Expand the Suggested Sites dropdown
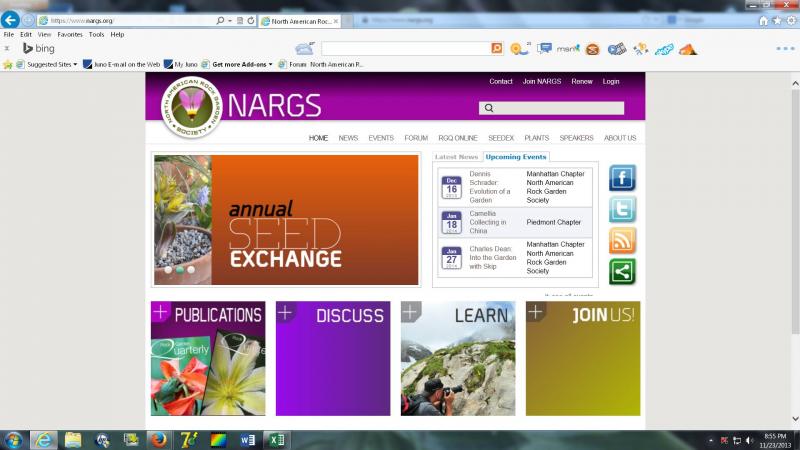Screen dimensions: 800x450 click(75, 64)
